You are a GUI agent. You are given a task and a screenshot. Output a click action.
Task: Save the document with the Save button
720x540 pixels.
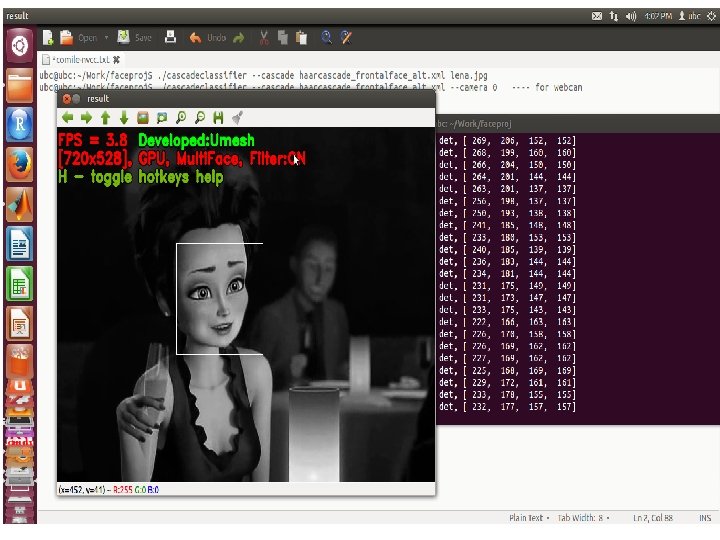click(x=135, y=38)
